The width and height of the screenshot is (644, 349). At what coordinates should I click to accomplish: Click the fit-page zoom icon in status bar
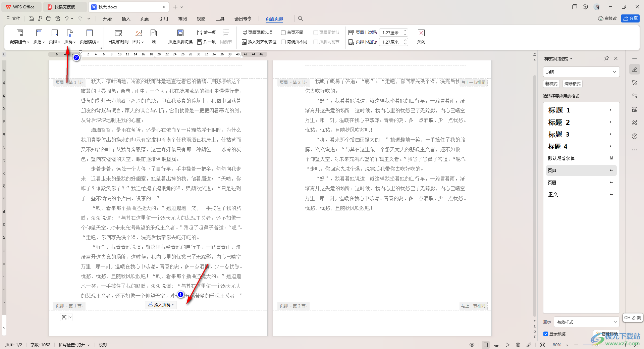click(x=542, y=345)
